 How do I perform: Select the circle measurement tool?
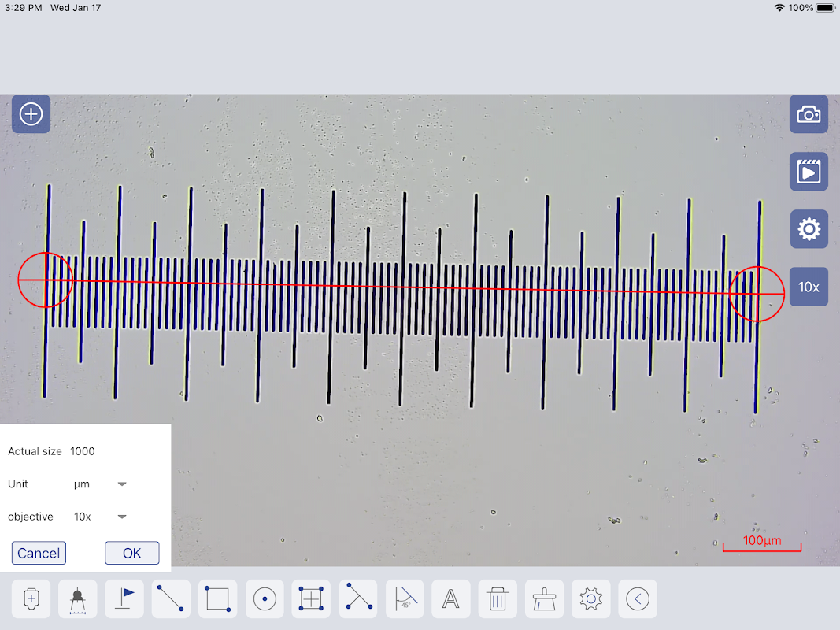(265, 598)
